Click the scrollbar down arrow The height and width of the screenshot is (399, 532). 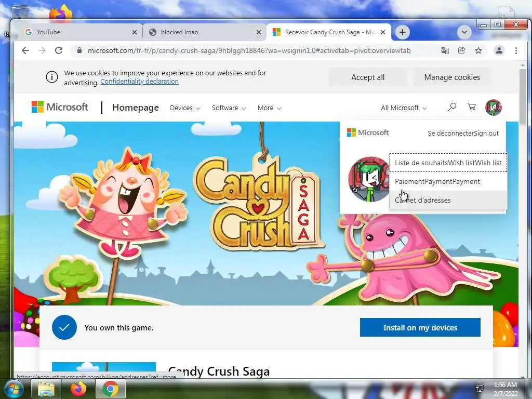click(523, 376)
